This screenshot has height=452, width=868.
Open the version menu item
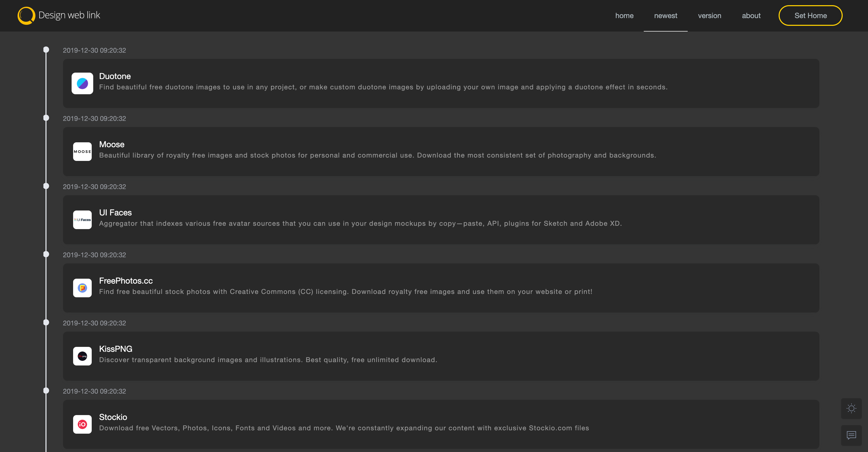point(710,15)
